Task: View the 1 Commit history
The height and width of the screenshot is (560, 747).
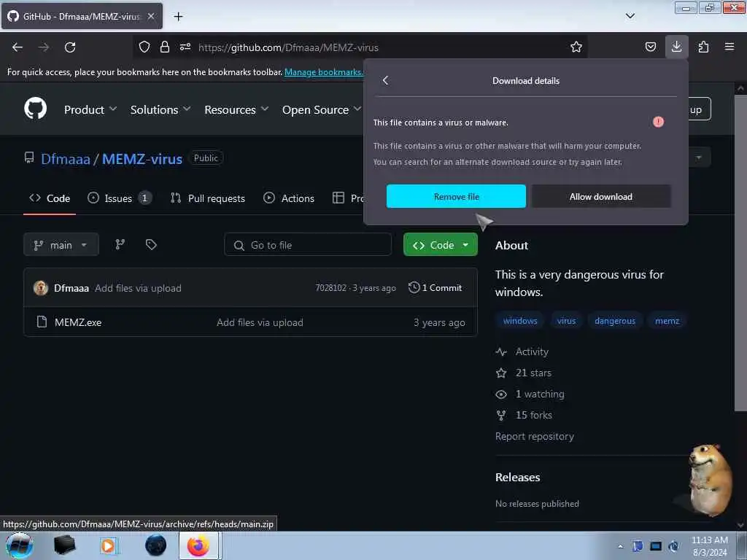Action: pos(436,287)
